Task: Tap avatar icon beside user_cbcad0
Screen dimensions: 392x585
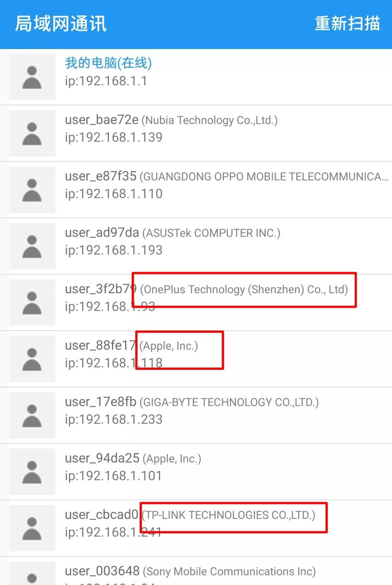Action: coord(32,528)
